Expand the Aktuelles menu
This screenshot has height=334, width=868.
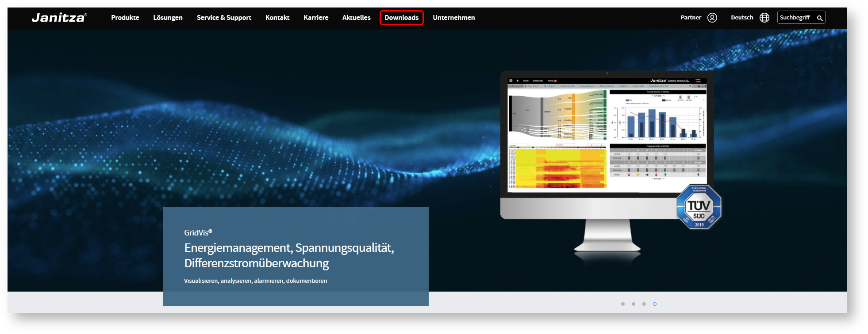[x=356, y=18]
